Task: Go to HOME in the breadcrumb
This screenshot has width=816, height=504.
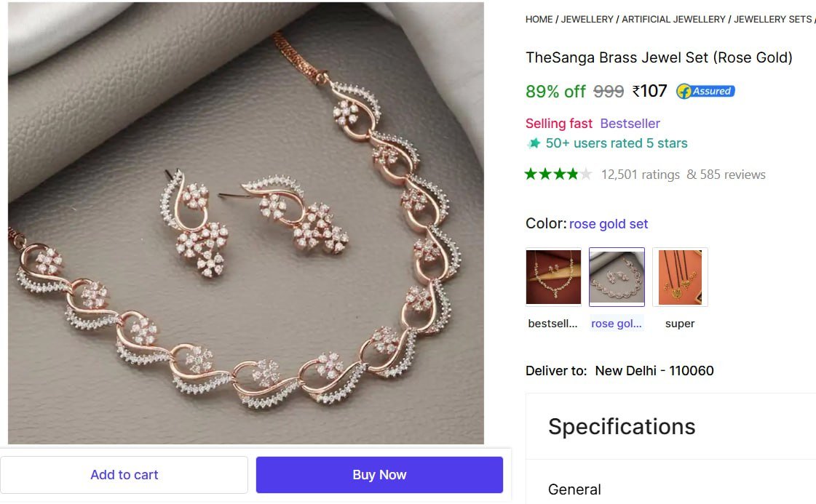Action: [x=539, y=20]
